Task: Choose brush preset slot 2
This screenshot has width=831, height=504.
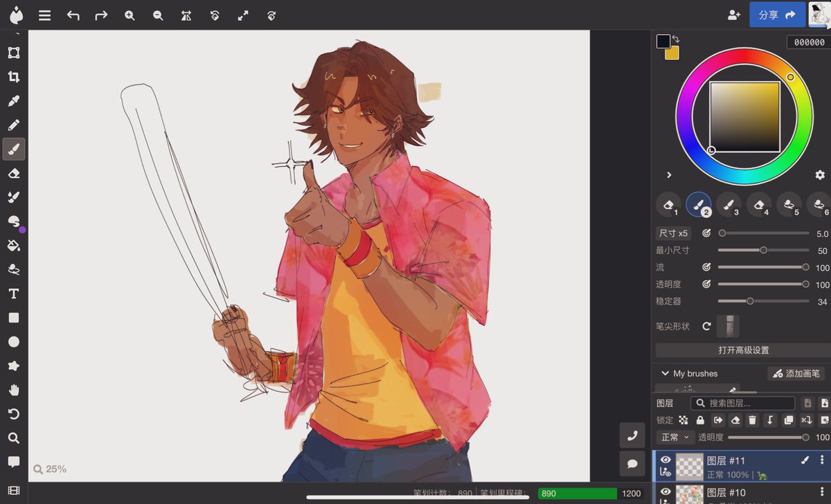Action: (x=699, y=205)
